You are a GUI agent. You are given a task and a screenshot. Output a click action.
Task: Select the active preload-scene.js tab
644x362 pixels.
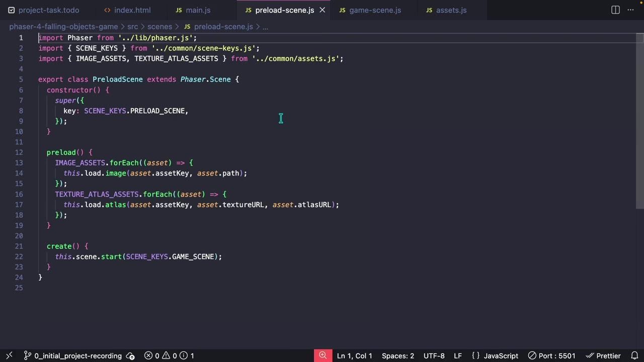pos(284,10)
